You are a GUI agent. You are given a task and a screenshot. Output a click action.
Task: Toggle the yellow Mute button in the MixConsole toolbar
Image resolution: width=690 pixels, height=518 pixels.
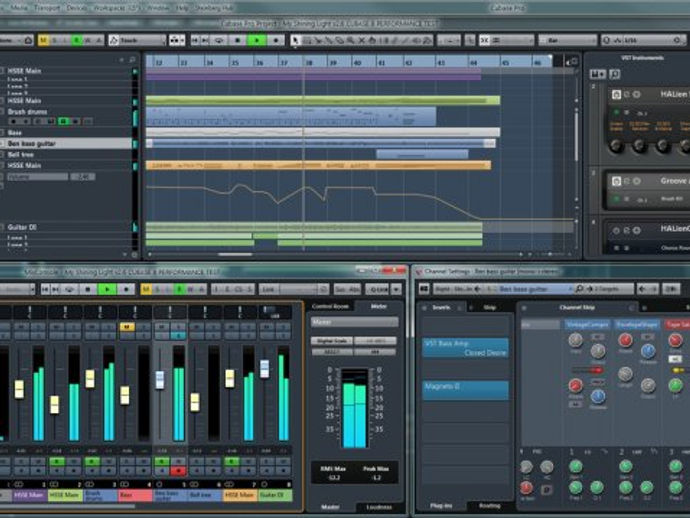coord(146,289)
